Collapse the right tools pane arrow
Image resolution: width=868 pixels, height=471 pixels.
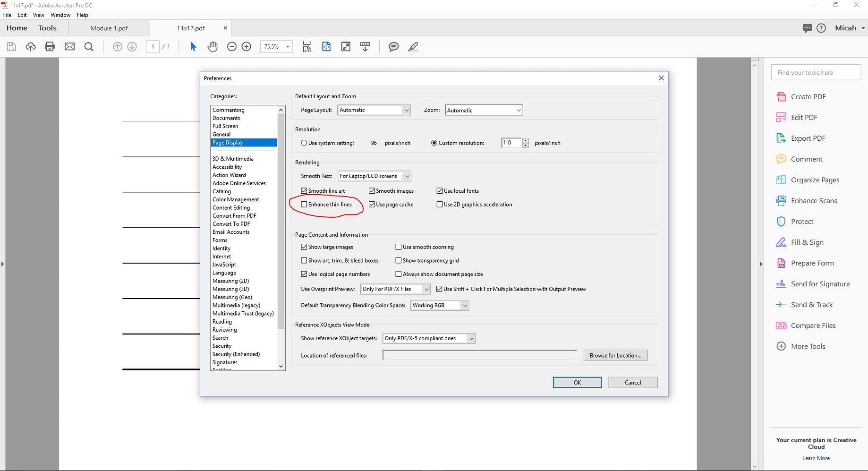[x=761, y=264]
